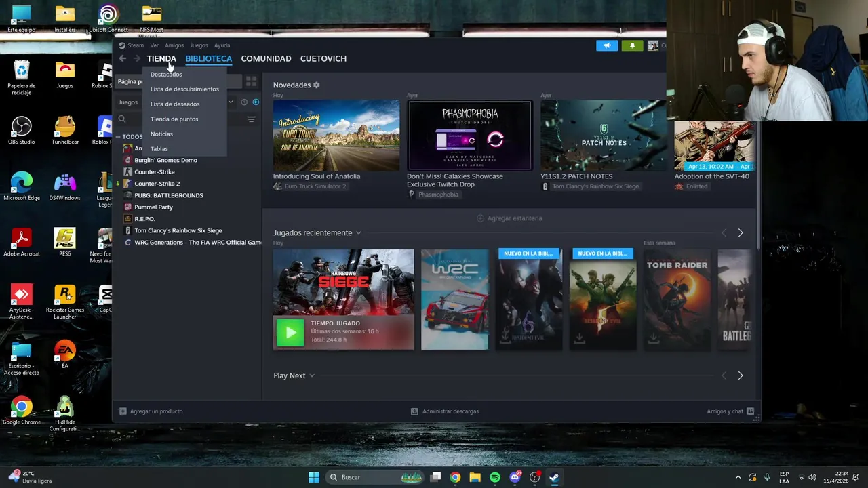Open the announcements megaphone button
This screenshot has height=488, width=868.
coord(607,45)
